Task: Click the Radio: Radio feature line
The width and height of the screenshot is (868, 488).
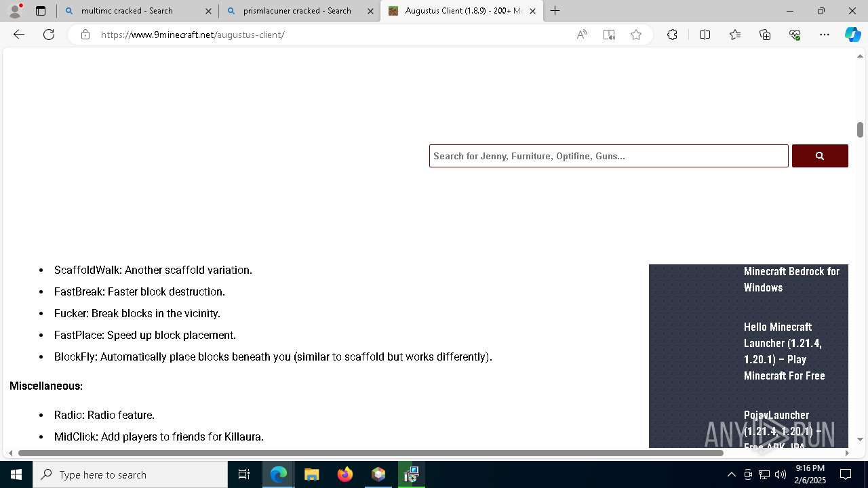Action: click(104, 415)
